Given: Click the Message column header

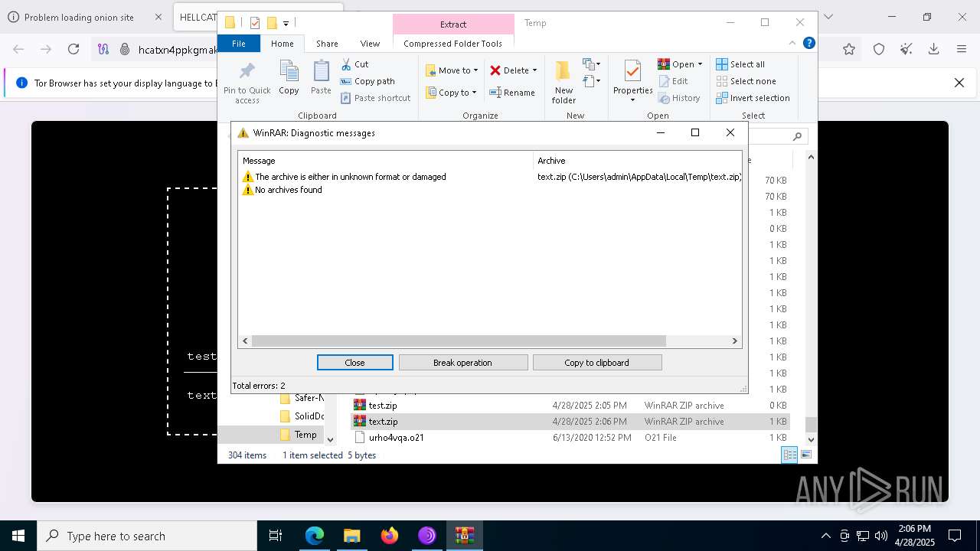Looking at the screenshot, I should [386, 161].
